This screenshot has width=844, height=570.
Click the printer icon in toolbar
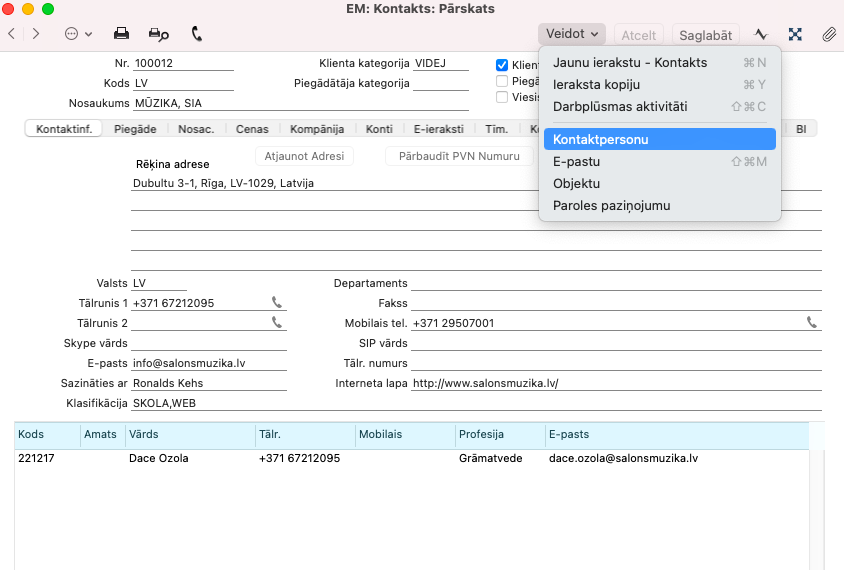pos(121,34)
